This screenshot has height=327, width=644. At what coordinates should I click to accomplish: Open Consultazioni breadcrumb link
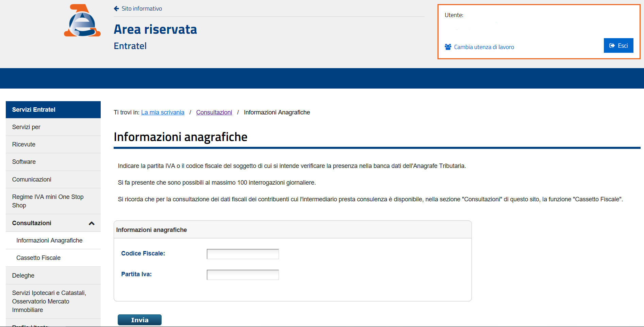click(214, 112)
